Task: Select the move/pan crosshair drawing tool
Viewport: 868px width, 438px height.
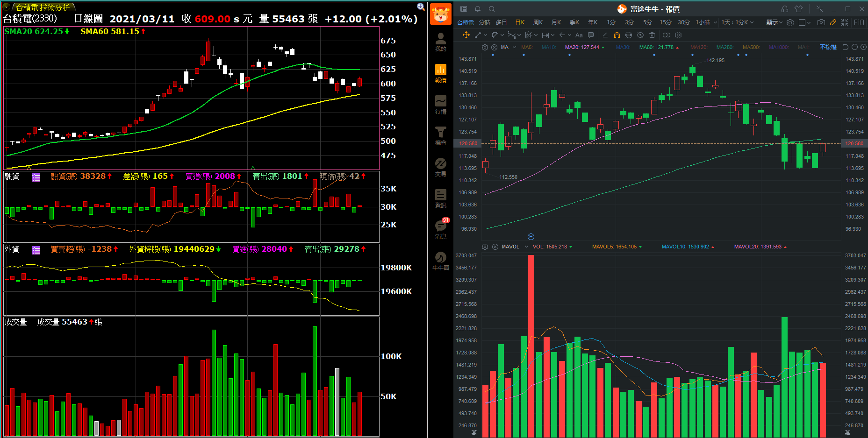Action: [466, 35]
